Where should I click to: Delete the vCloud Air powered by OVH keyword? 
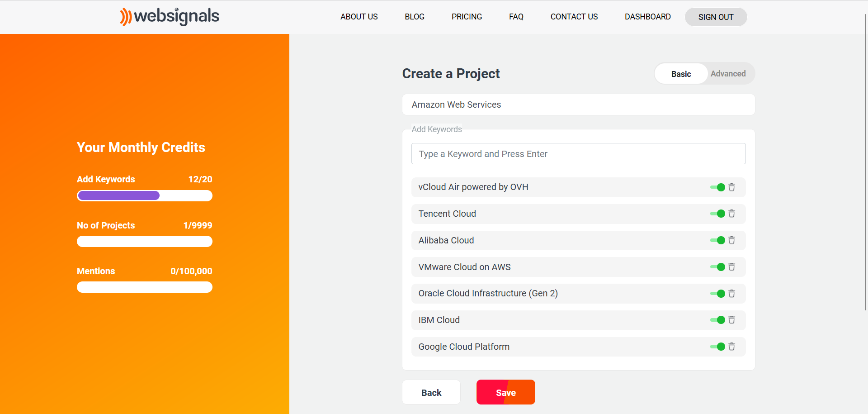click(731, 187)
